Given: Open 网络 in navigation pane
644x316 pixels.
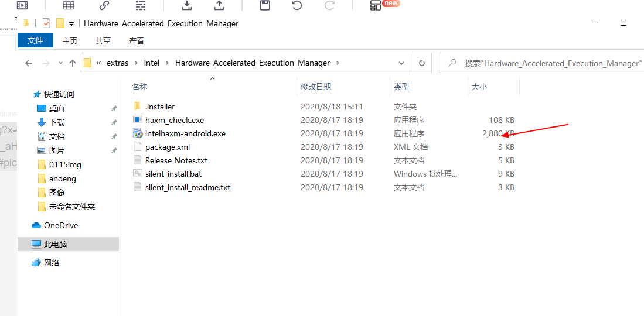Looking at the screenshot, I should [x=52, y=263].
